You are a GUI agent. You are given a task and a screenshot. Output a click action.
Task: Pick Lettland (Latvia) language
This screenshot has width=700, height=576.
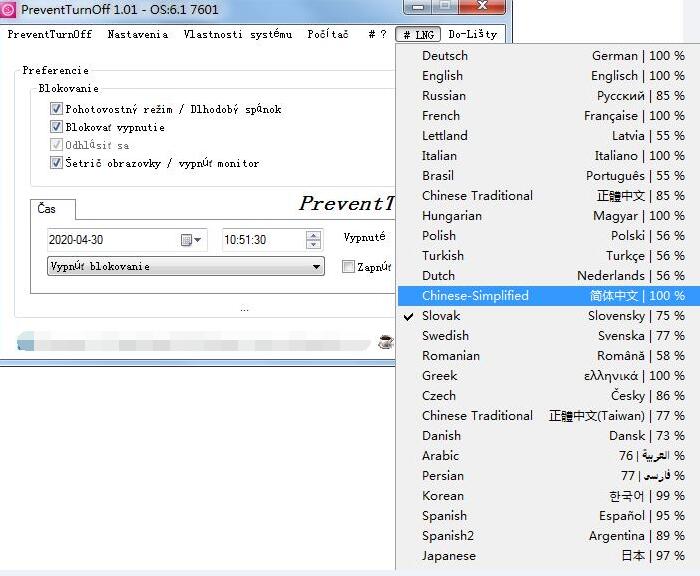549,136
